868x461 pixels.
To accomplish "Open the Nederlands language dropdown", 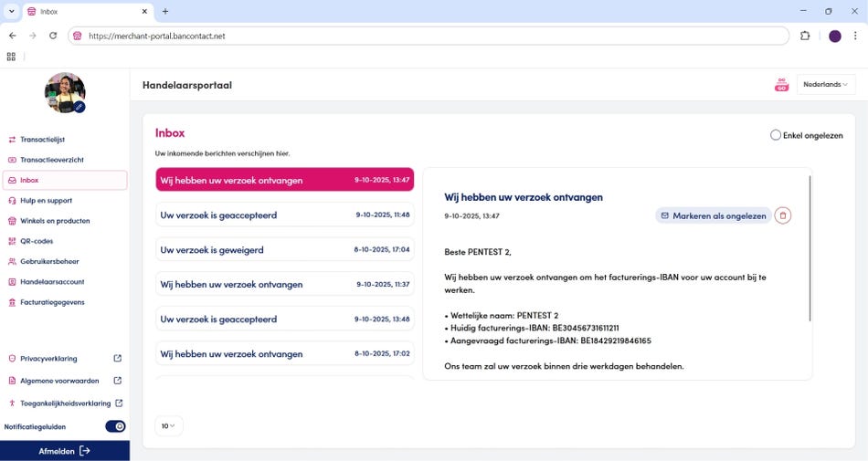I will 825,85.
